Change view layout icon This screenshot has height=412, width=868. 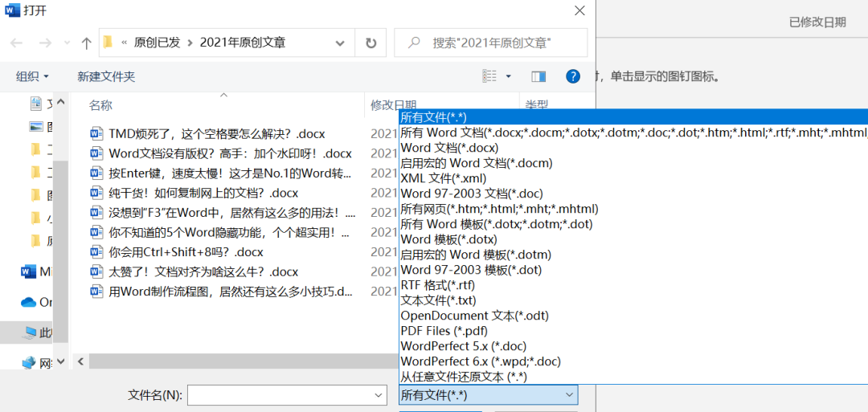click(489, 75)
